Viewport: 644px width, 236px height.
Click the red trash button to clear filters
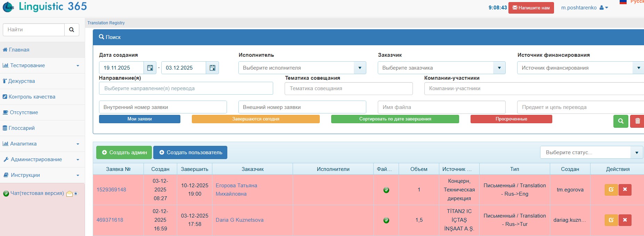(637, 121)
